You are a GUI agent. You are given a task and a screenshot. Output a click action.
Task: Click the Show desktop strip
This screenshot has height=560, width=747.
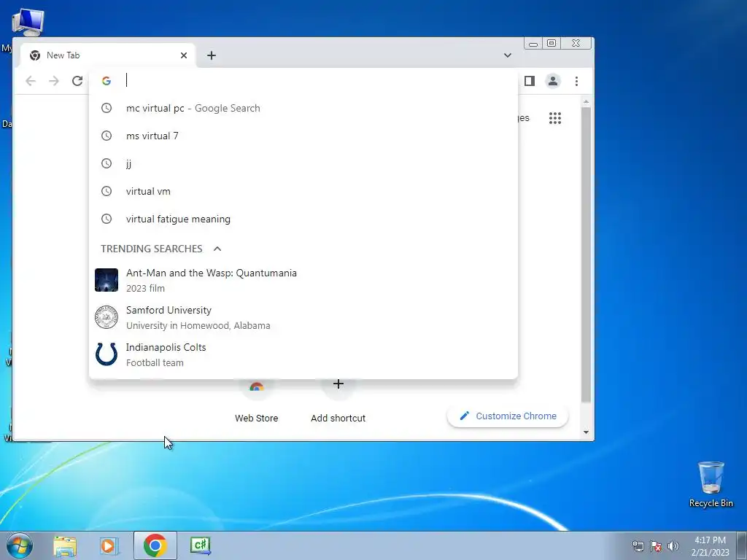742,545
